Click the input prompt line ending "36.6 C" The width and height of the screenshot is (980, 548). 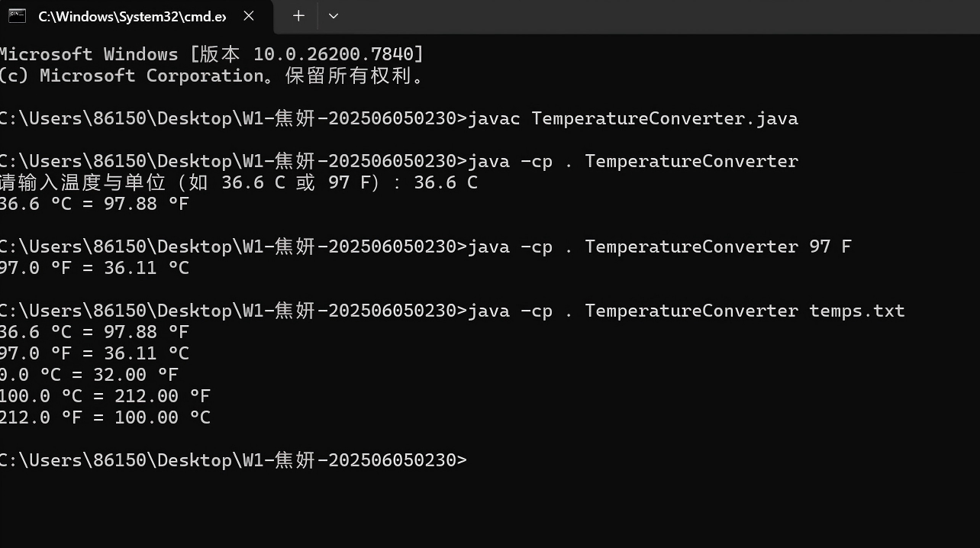click(238, 182)
